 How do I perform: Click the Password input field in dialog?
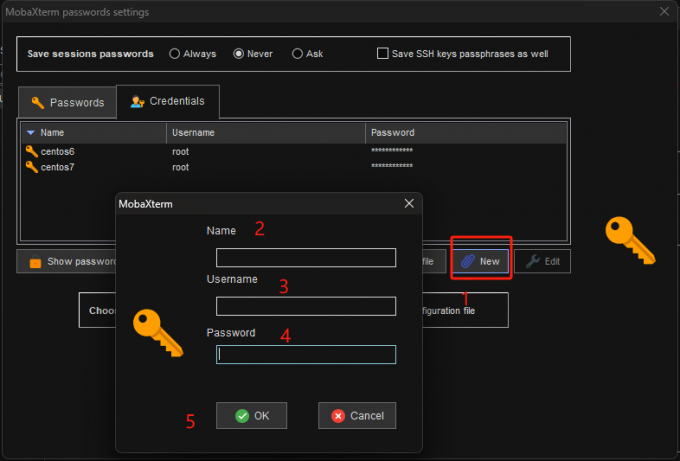coord(306,354)
